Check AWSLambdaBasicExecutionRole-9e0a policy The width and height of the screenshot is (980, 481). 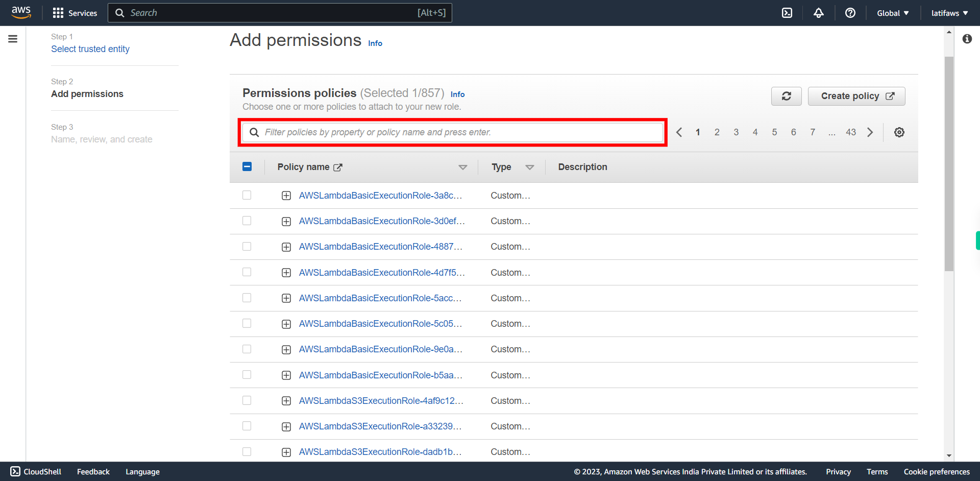[x=247, y=349]
